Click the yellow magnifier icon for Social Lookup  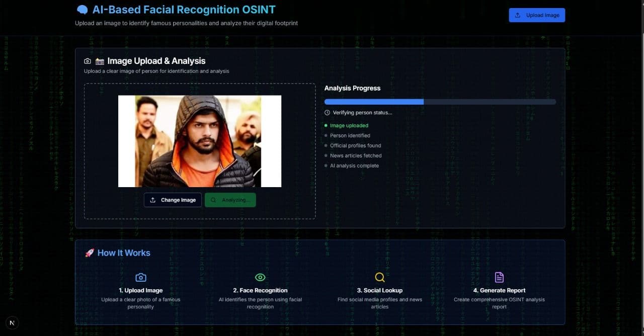380,277
